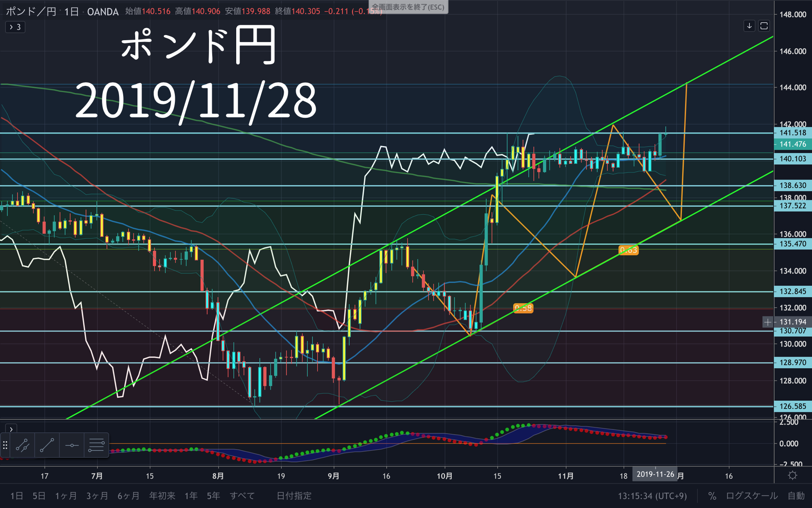812x508 pixels.
Task: Grab the favorites toolbar drag handle
Action: (x=5, y=445)
